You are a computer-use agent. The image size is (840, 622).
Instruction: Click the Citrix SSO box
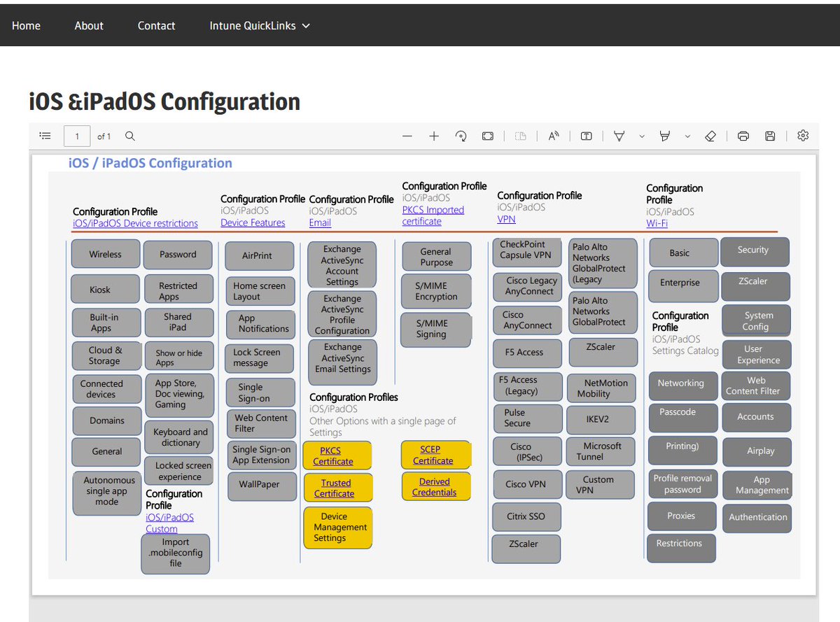click(x=526, y=517)
